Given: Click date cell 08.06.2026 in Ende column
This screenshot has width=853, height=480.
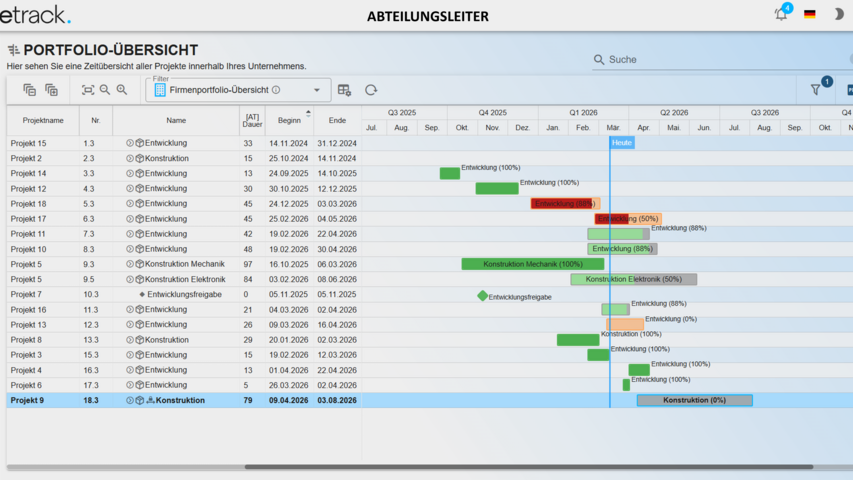Looking at the screenshot, I should coord(337,279).
